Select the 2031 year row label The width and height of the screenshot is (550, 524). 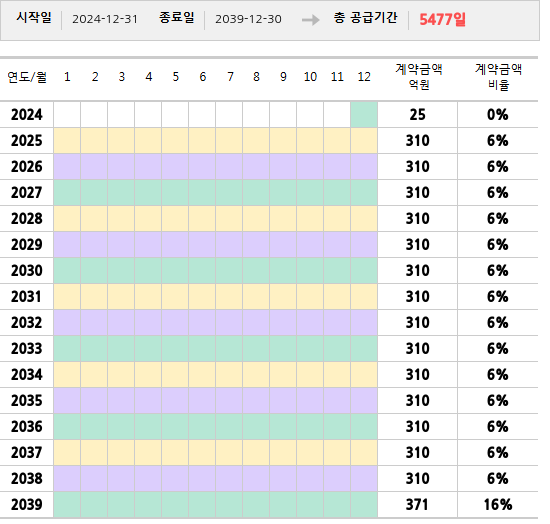tap(27, 297)
